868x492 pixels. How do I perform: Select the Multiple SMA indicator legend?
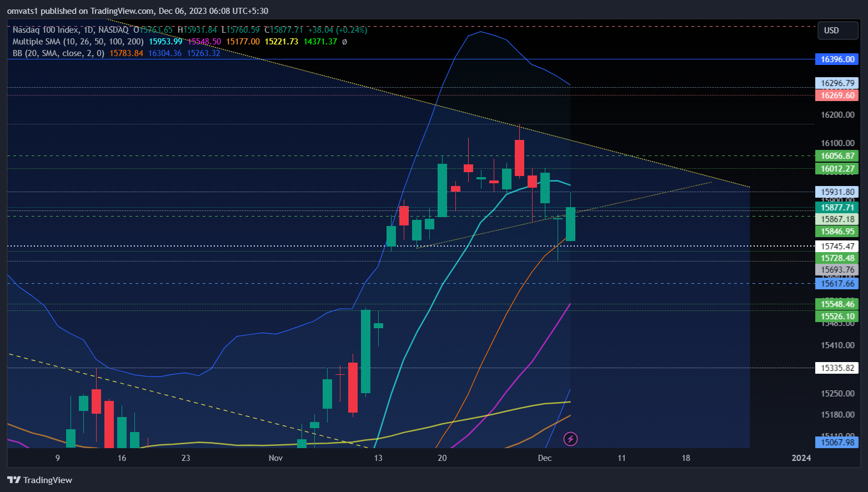78,42
